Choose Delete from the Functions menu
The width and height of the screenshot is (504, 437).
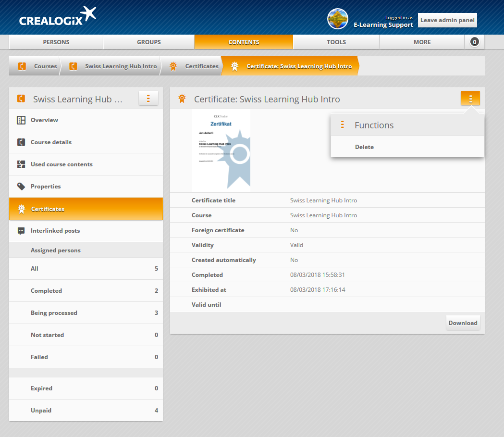pos(407,147)
